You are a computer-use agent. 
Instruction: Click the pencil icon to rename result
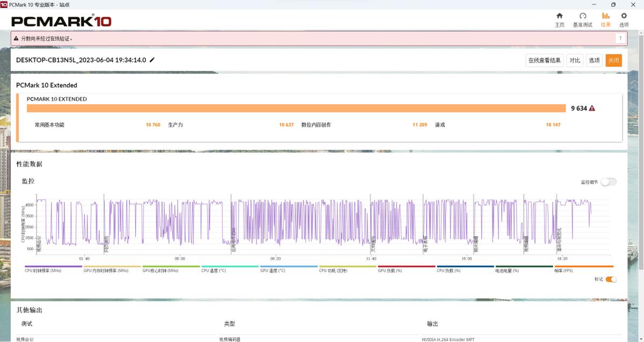tap(152, 60)
